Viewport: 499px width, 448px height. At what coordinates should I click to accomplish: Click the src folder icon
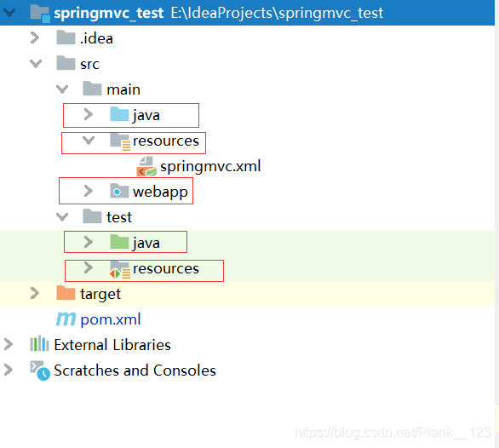tap(66, 63)
